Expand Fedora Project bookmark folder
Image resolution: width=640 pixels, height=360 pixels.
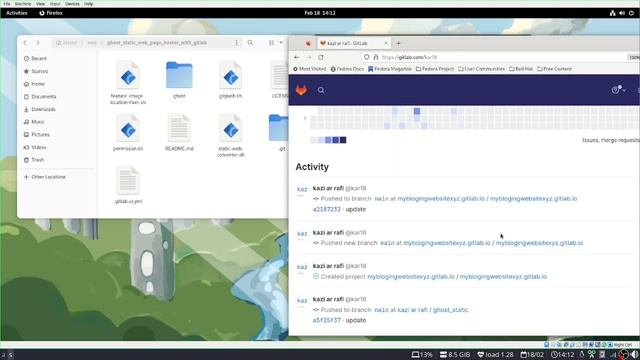tap(435, 69)
